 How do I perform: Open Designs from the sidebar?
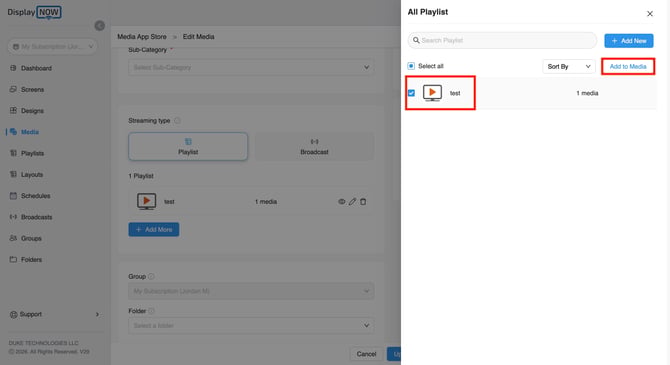coord(32,111)
